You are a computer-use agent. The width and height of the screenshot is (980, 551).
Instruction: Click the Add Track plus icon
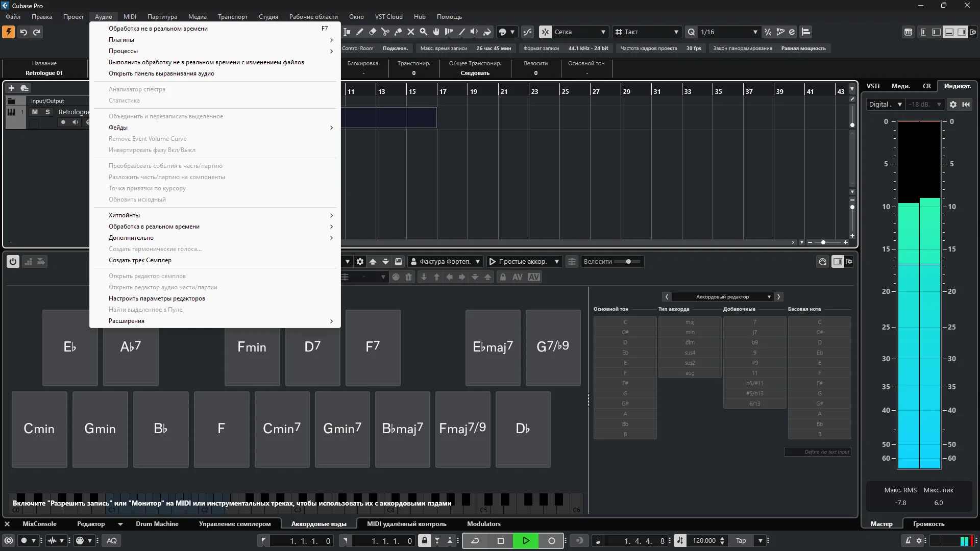(11, 88)
